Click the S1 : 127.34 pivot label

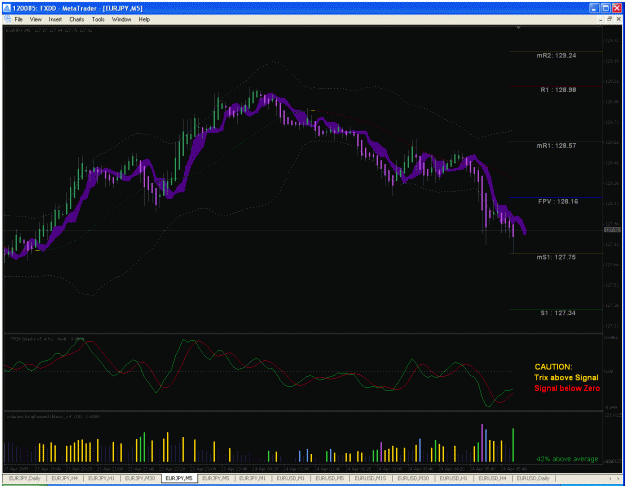point(558,313)
